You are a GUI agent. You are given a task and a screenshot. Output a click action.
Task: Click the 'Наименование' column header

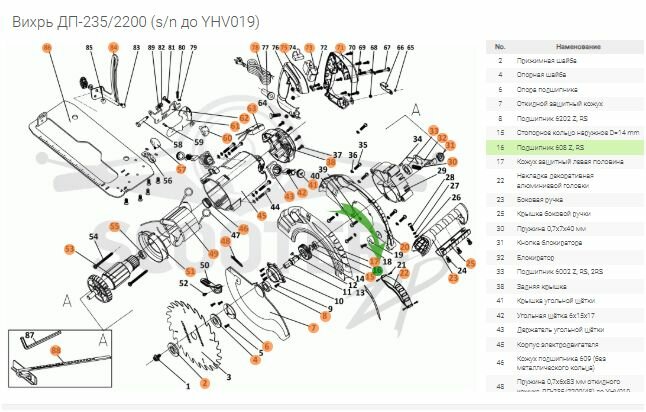pos(578,47)
